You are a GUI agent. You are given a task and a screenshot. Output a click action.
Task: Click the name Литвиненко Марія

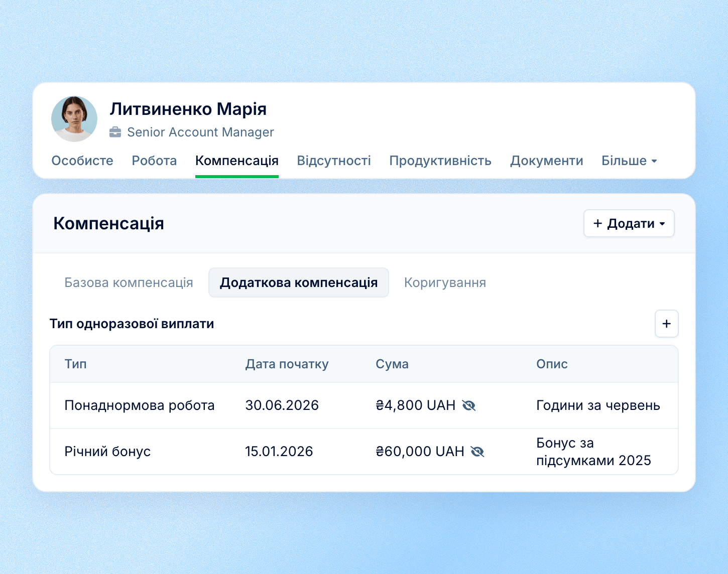pos(188,109)
